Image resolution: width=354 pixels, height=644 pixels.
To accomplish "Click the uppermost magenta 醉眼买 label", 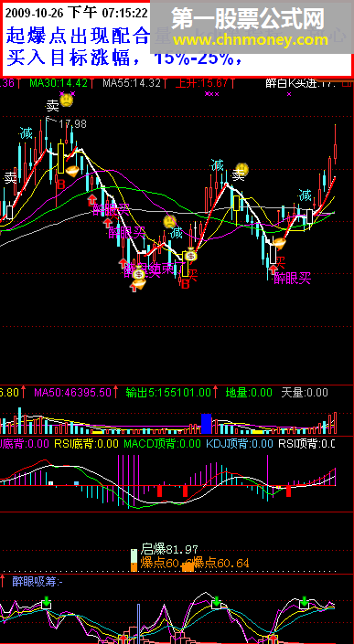I will [x=111, y=209].
